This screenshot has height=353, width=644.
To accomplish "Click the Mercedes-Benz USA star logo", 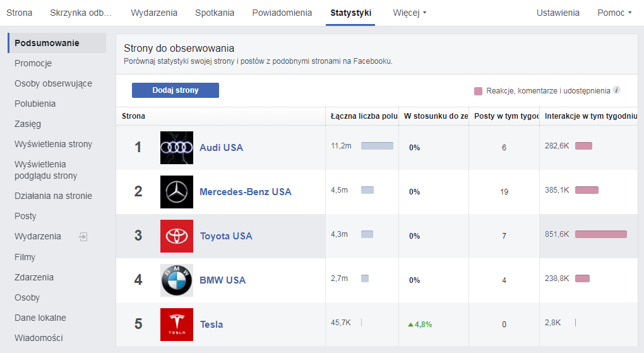I will [177, 192].
